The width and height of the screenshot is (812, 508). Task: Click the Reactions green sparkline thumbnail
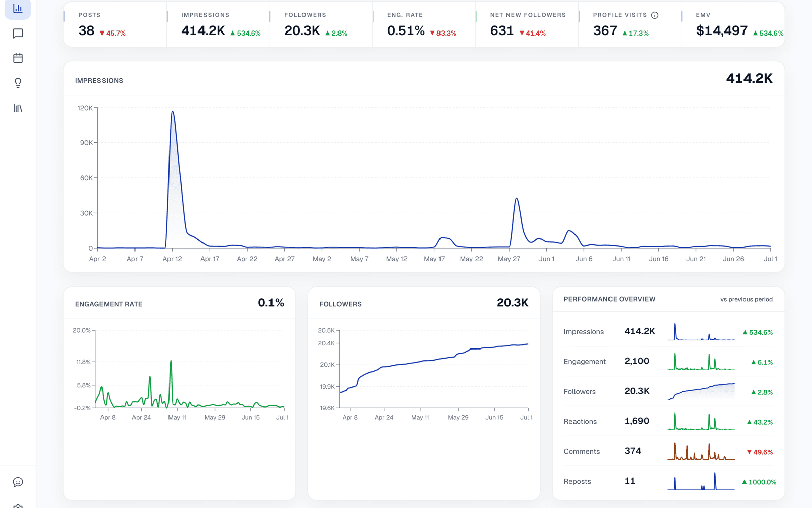click(x=701, y=422)
